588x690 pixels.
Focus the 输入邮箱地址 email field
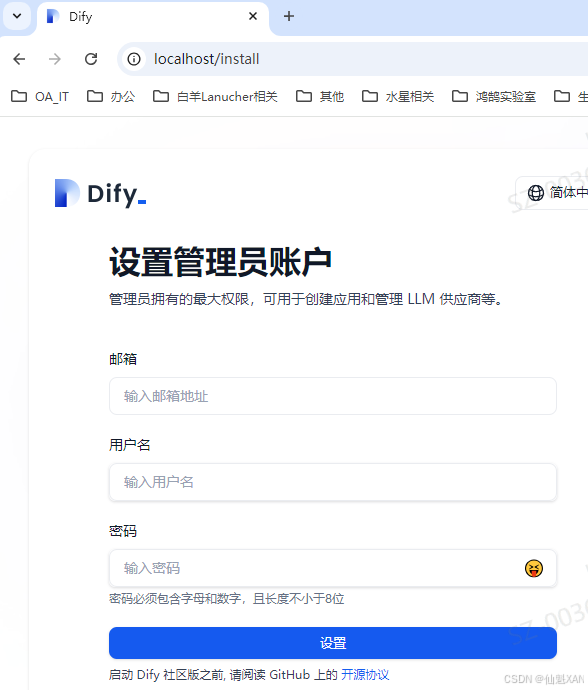click(x=333, y=396)
